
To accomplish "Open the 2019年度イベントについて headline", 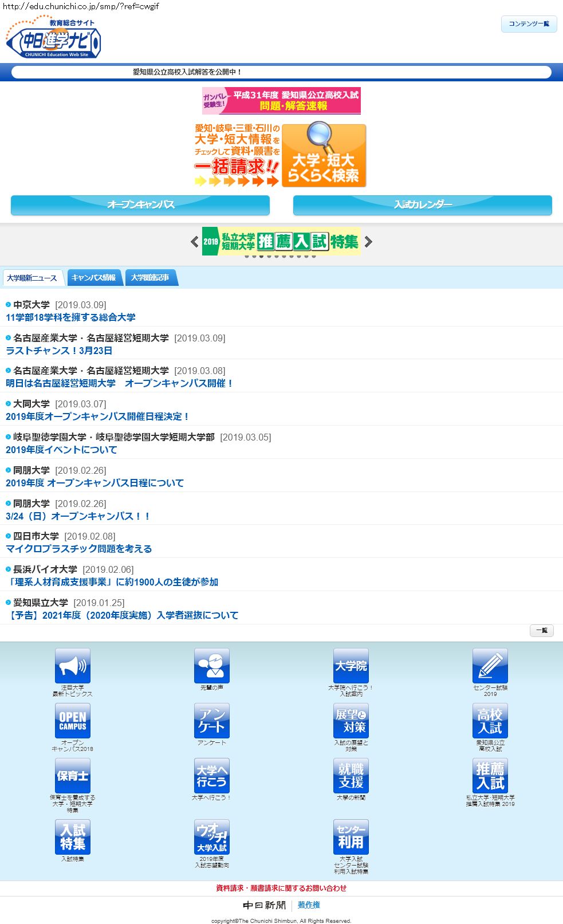I will click(61, 450).
